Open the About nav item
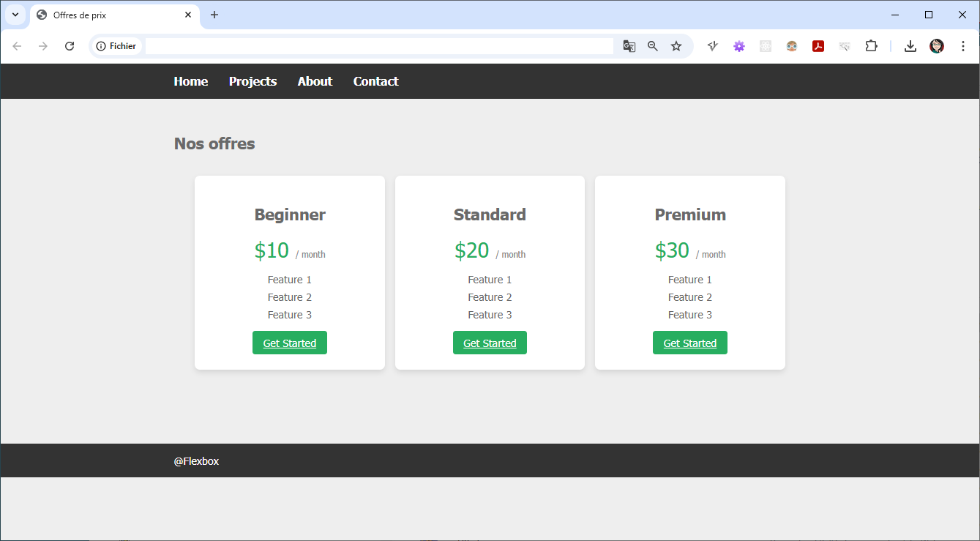The height and width of the screenshot is (541, 980). [x=315, y=81]
